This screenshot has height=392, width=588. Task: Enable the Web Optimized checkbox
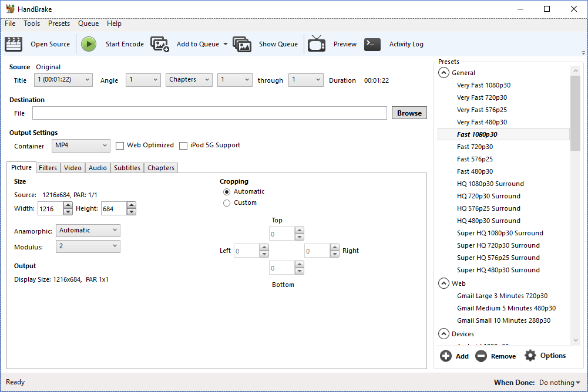click(x=120, y=146)
